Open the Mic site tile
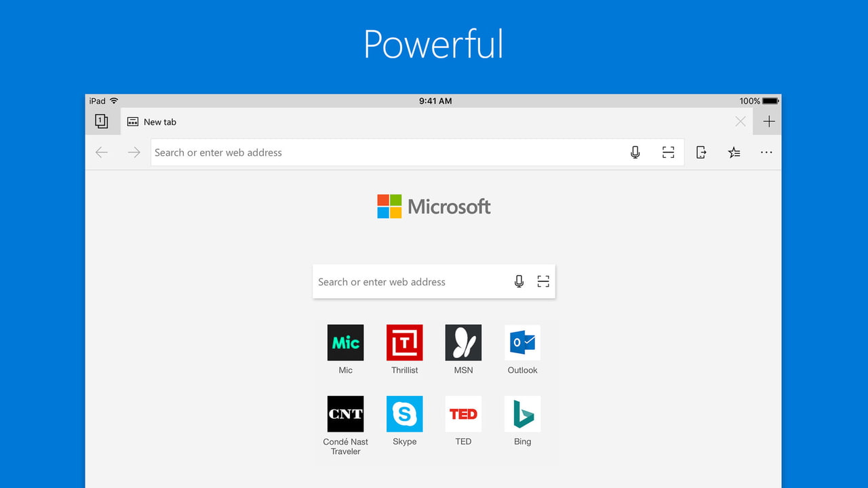This screenshot has height=488, width=868. 345,343
